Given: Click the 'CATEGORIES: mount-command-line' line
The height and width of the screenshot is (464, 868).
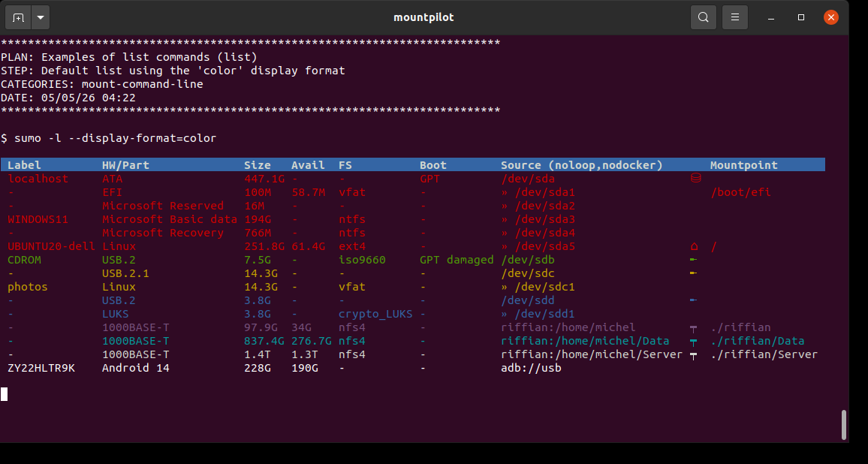Looking at the screenshot, I should point(102,84).
